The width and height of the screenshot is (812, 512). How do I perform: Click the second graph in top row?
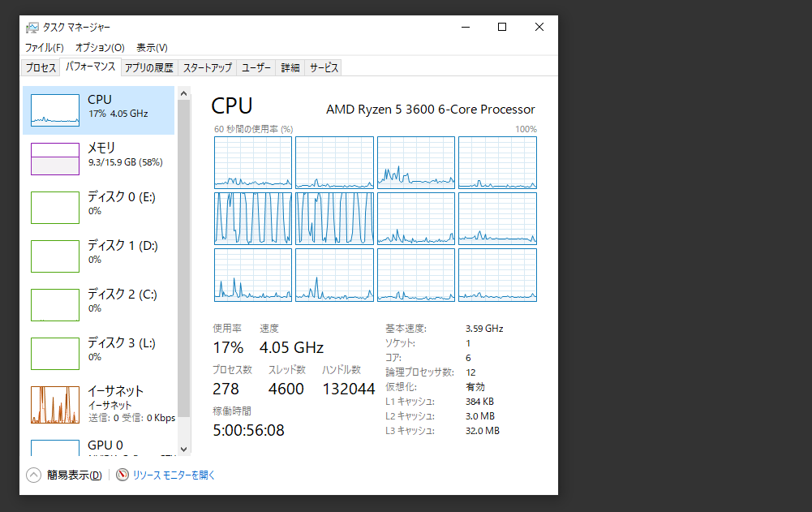point(334,163)
